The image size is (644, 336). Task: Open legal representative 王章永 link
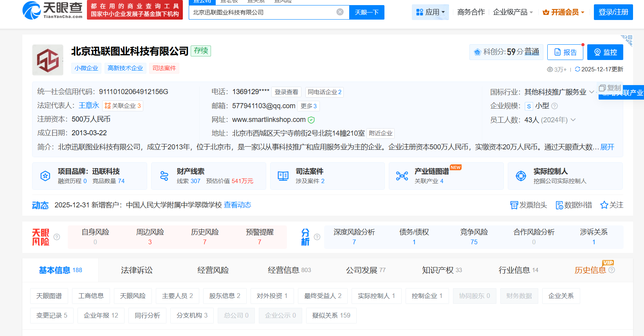click(x=89, y=105)
